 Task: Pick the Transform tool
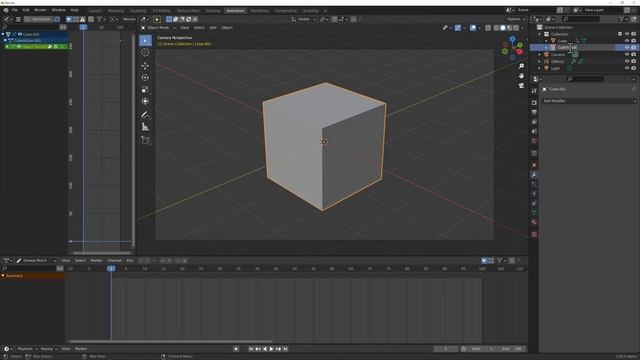point(145,102)
